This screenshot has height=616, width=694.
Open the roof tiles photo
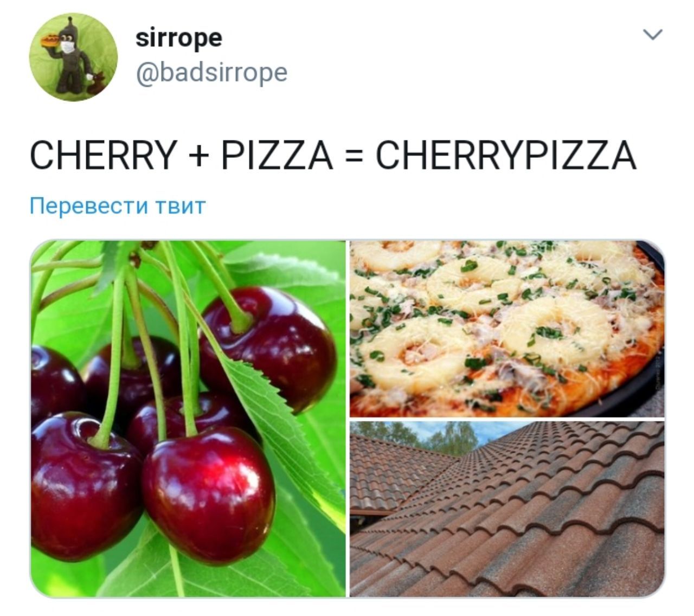click(507, 509)
